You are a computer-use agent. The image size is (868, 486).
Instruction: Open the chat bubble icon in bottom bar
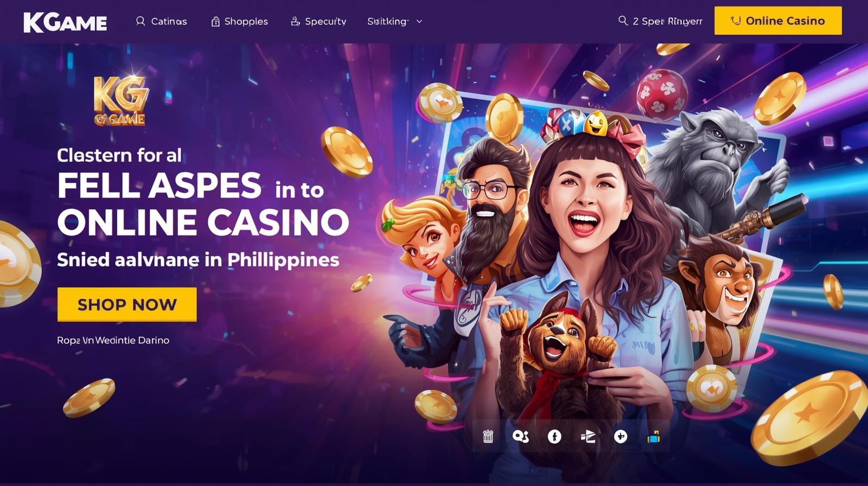coord(521,436)
